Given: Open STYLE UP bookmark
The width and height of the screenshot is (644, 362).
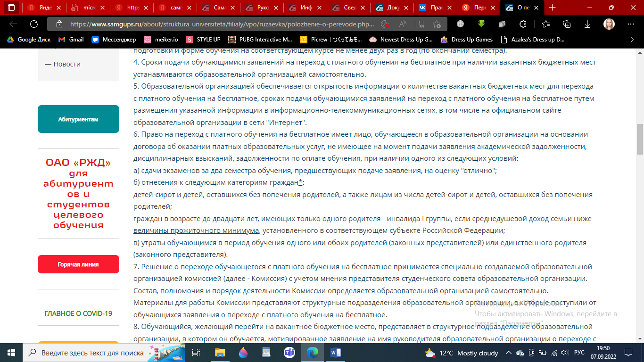Looking at the screenshot, I should coord(203,40).
